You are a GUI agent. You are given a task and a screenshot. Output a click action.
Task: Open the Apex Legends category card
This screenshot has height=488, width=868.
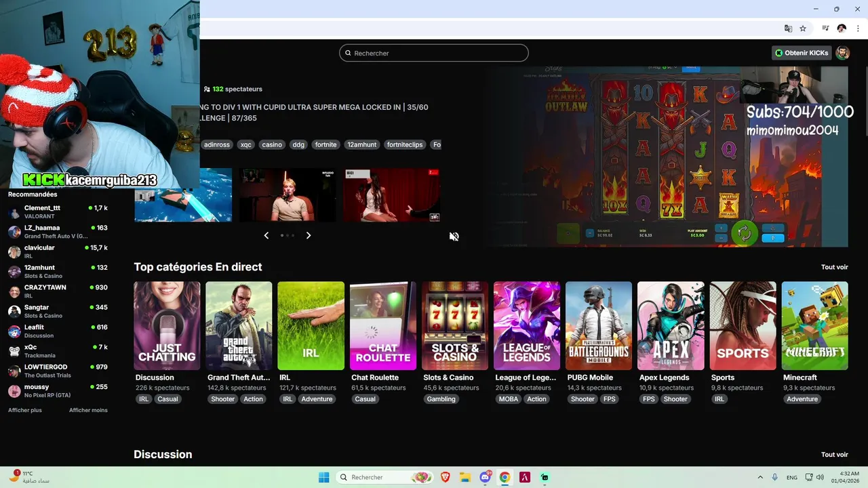[671, 326]
